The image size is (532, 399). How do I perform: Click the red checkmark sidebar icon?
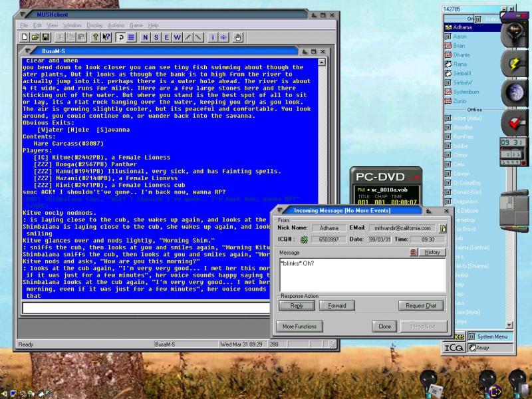(513, 122)
